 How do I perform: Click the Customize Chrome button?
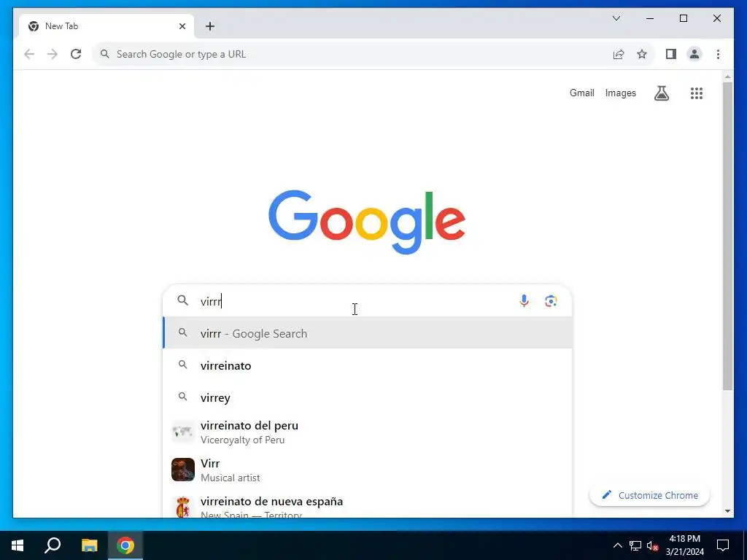pos(649,495)
